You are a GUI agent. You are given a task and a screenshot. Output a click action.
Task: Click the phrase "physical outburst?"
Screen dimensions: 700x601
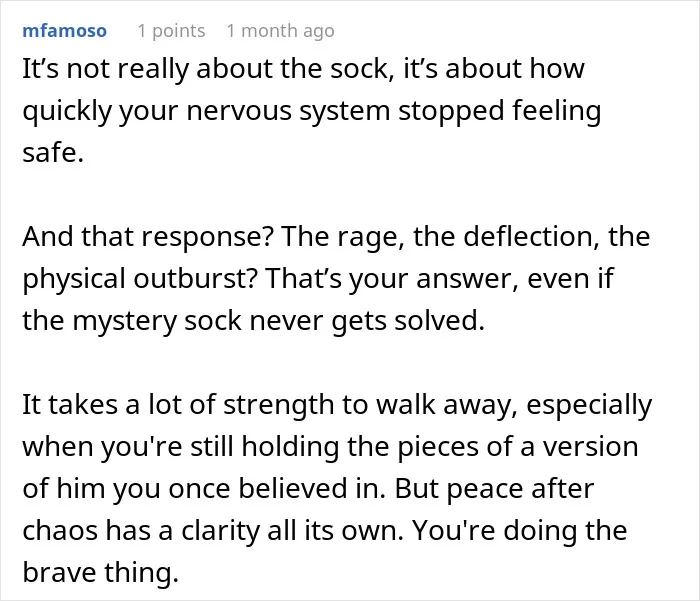coord(140,279)
